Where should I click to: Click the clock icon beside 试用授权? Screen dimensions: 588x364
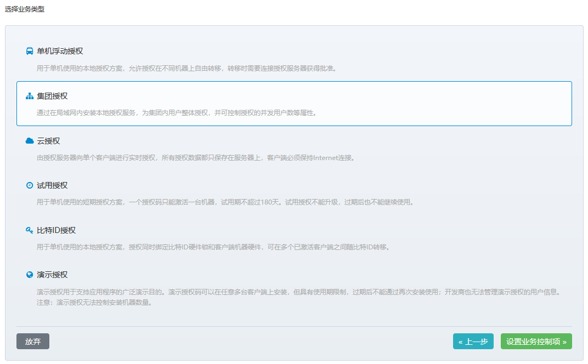tap(30, 185)
